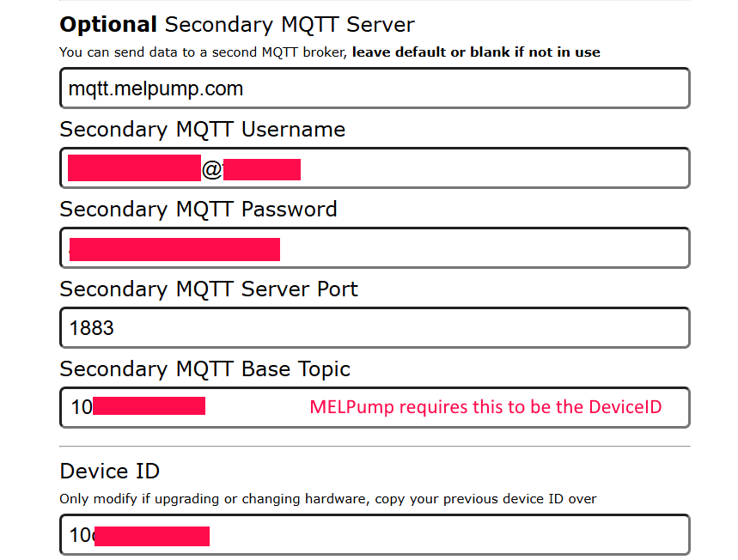Click the "Secondary MQTT Server" heading text
The height and width of the screenshot is (560, 738).
[x=290, y=25]
